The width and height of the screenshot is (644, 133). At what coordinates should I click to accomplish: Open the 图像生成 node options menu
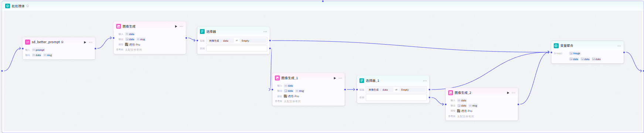click(181, 26)
